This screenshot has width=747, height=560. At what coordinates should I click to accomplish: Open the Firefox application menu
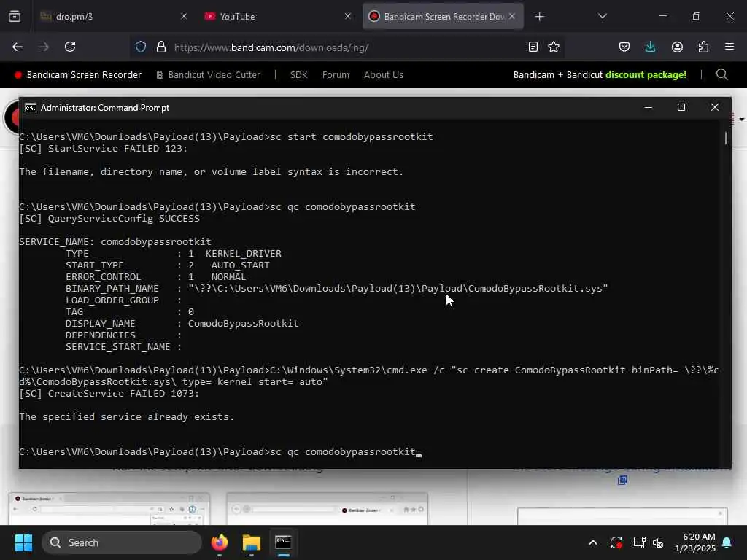(729, 47)
